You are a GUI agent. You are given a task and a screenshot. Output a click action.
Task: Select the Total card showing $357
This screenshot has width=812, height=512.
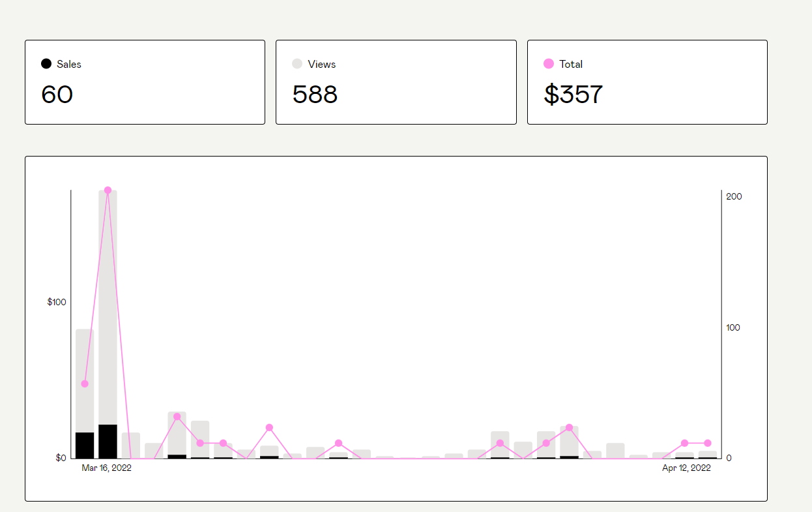point(647,82)
